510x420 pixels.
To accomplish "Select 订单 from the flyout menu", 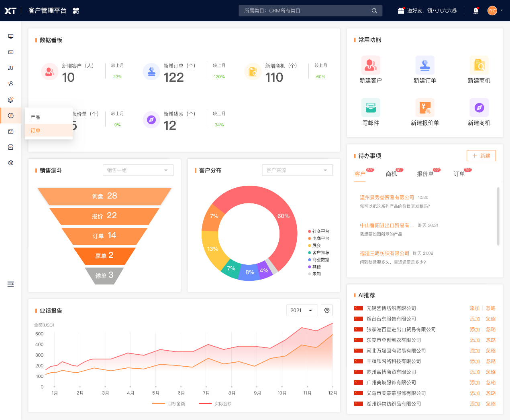I will pos(36,131).
